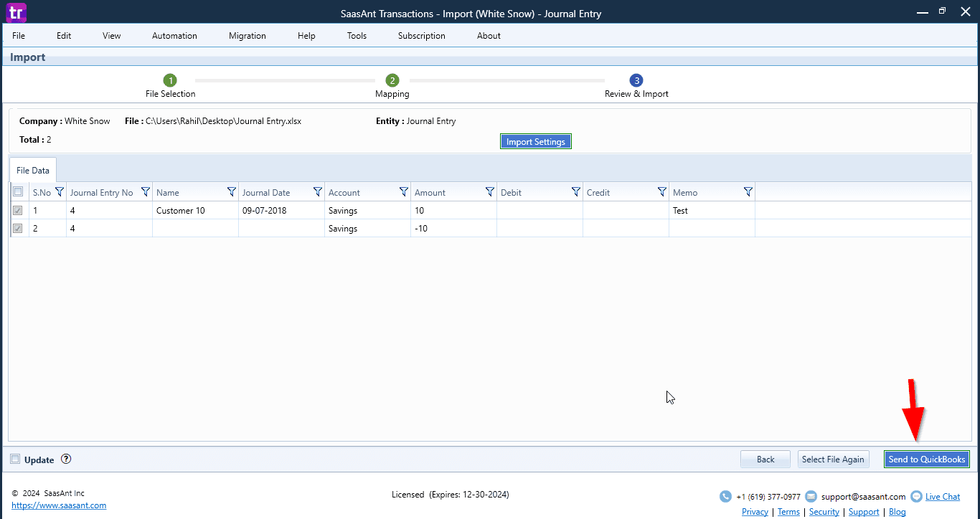Toggle checkbox for row 2
The width and height of the screenshot is (980, 519).
click(x=18, y=228)
